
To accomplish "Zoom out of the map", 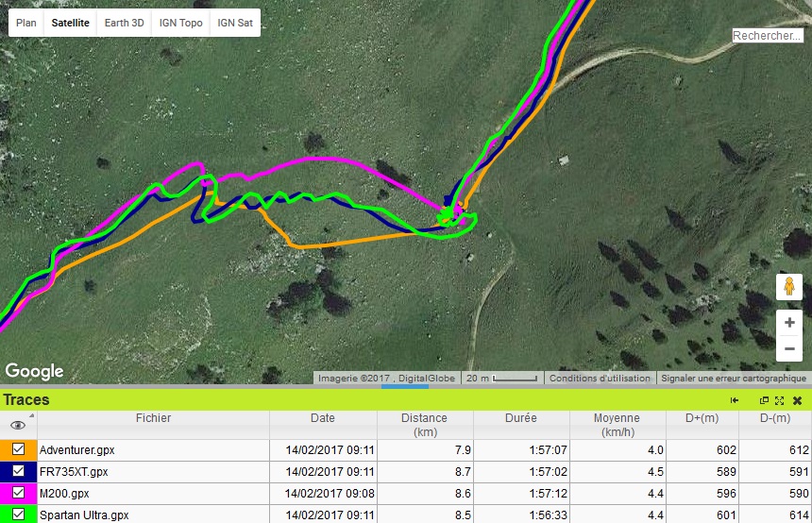I will 788,349.
